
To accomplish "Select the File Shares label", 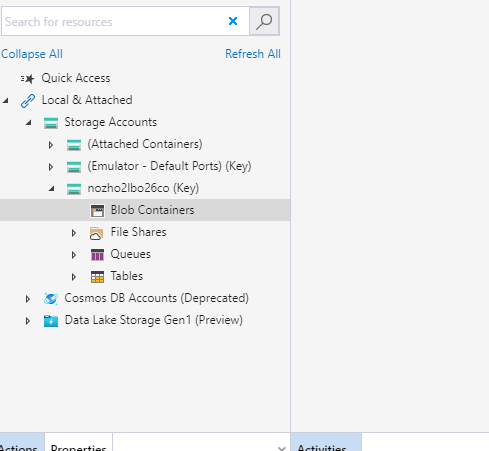I will pyautogui.click(x=138, y=232).
